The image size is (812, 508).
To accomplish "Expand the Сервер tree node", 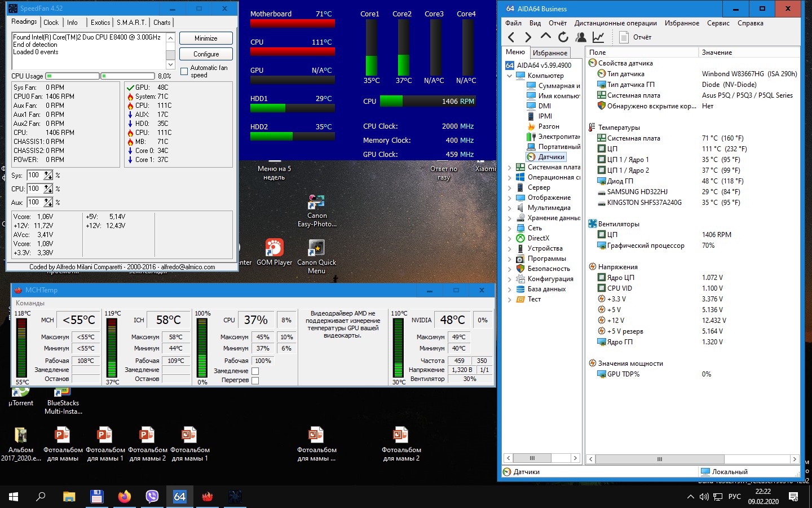I will pyautogui.click(x=510, y=187).
